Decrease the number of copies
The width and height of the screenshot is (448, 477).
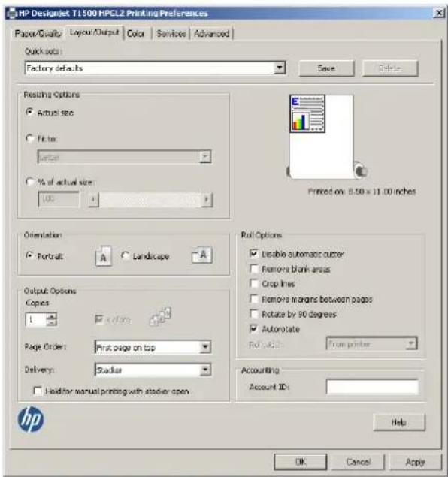(x=51, y=322)
